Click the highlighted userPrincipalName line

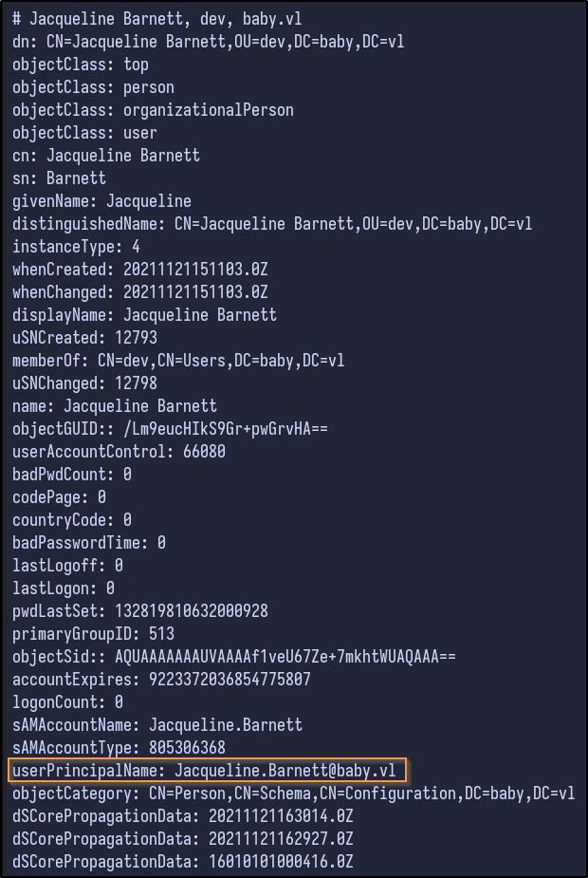209,770
